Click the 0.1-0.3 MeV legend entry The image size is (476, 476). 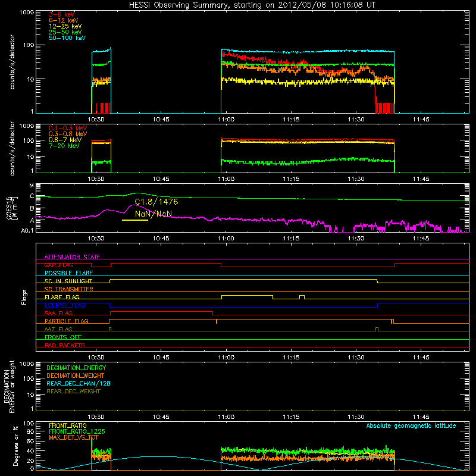(x=68, y=128)
